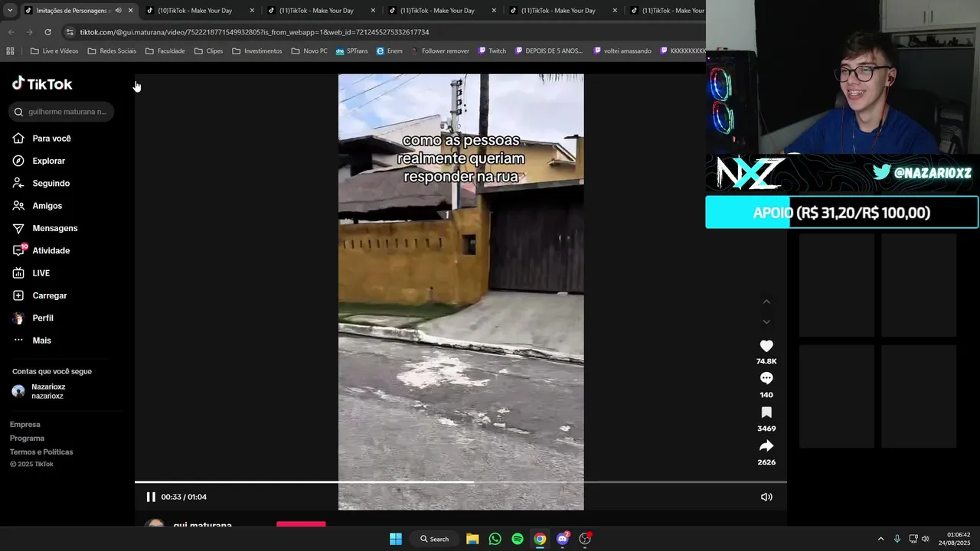
Task: Open the Windows Start menu
Action: (x=396, y=539)
